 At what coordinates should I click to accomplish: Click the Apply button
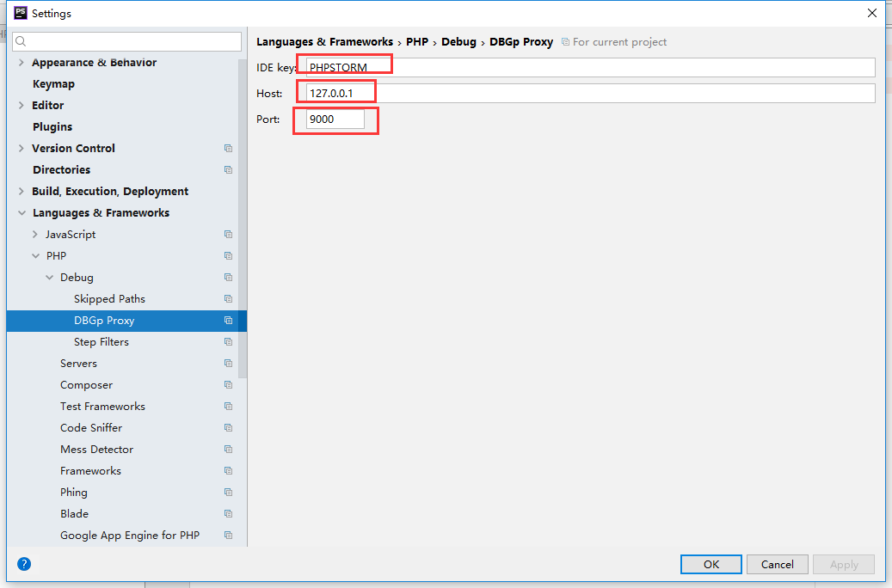844,564
